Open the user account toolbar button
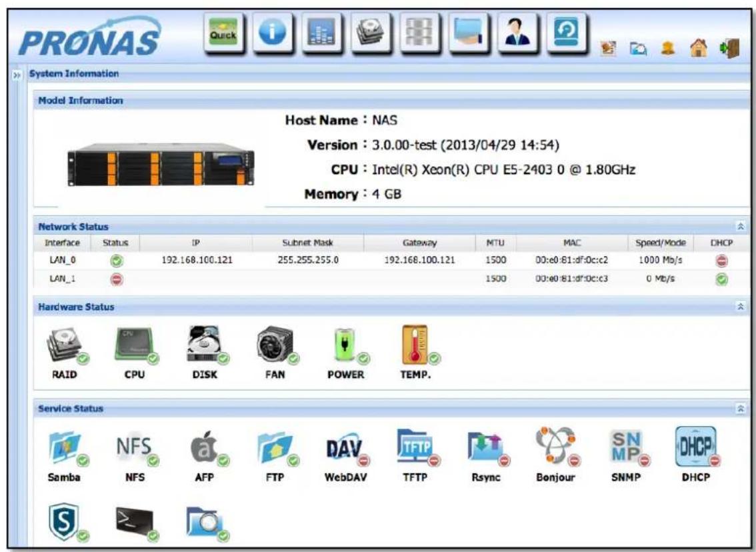This screenshot has height=552, width=756. 518,32
